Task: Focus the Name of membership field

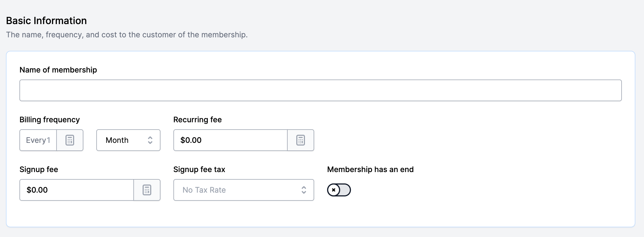Action: click(320, 90)
